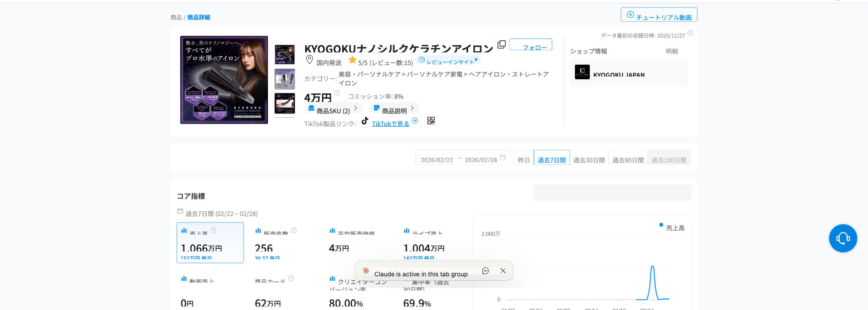The image size is (868, 310).
Task: Select the second product thumbnail image
Action: [285, 79]
